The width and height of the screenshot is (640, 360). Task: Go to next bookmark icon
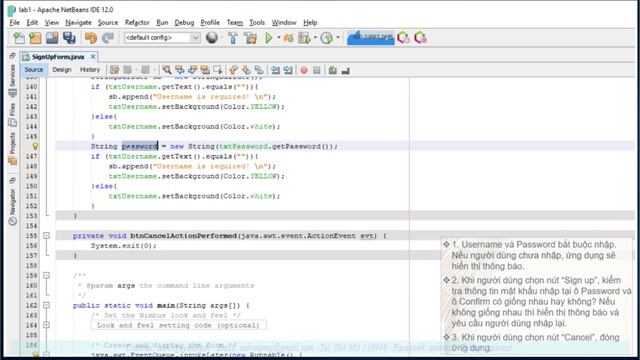[x=246, y=70]
